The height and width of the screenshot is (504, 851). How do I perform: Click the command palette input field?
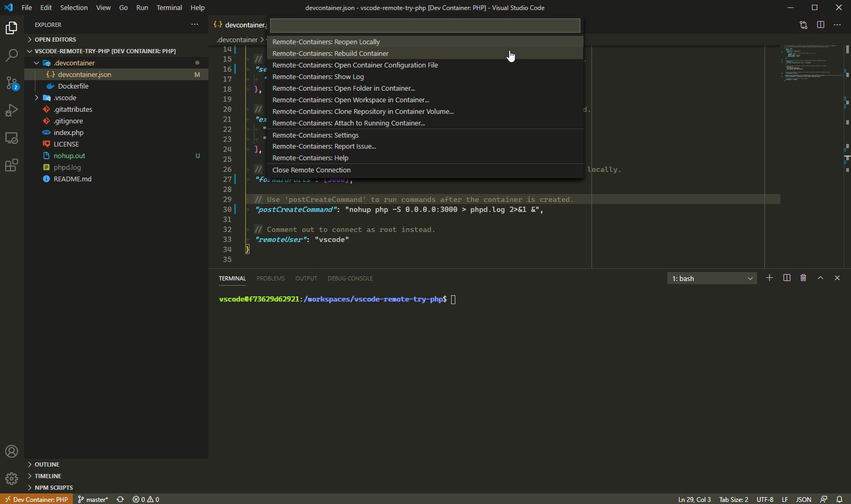point(425,25)
